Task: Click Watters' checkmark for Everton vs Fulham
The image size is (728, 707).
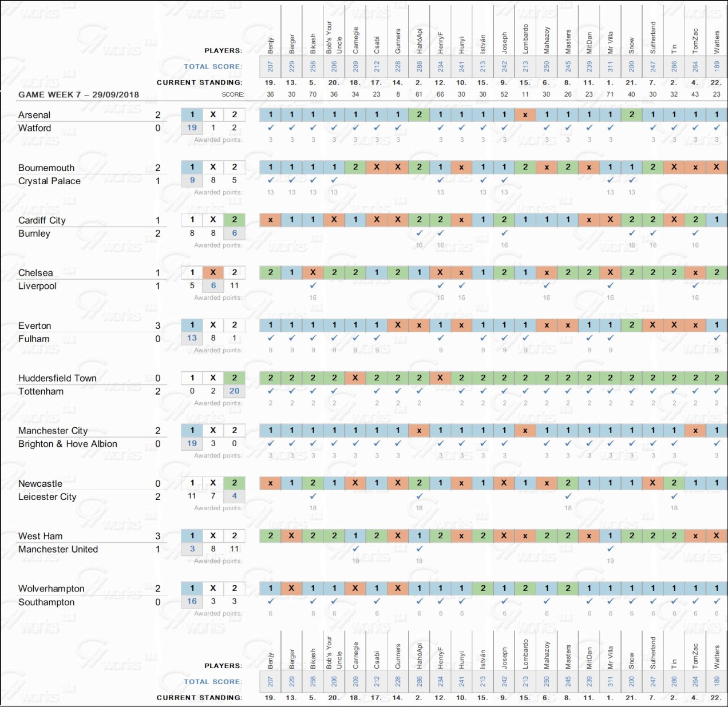Action: pyautogui.click(x=717, y=338)
